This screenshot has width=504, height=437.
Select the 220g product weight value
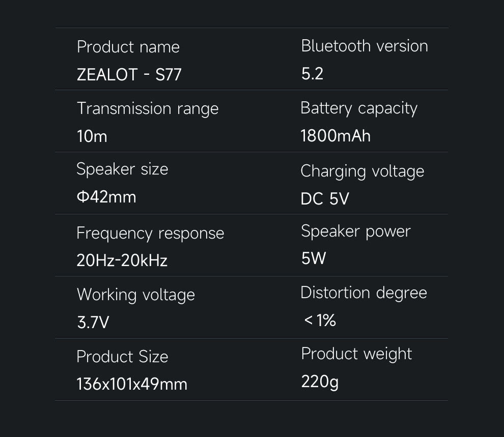[x=320, y=381]
